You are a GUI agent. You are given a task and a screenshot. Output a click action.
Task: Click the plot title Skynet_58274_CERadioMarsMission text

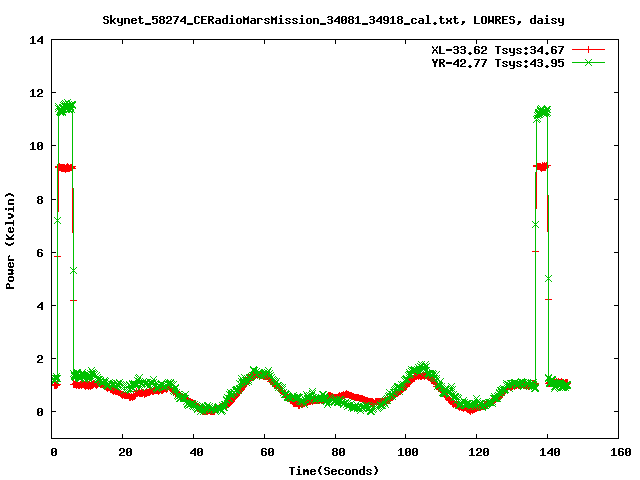pyautogui.click(x=333, y=20)
